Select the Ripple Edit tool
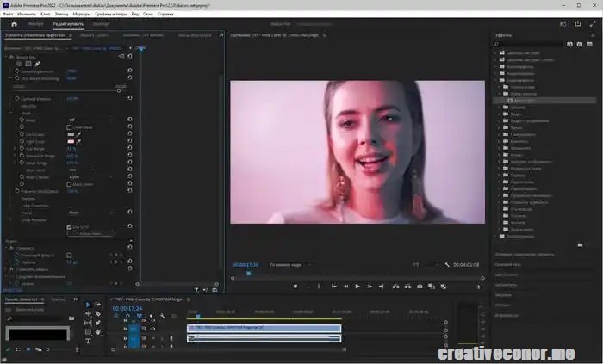Viewport: 603px width, 364px height. tap(88, 314)
